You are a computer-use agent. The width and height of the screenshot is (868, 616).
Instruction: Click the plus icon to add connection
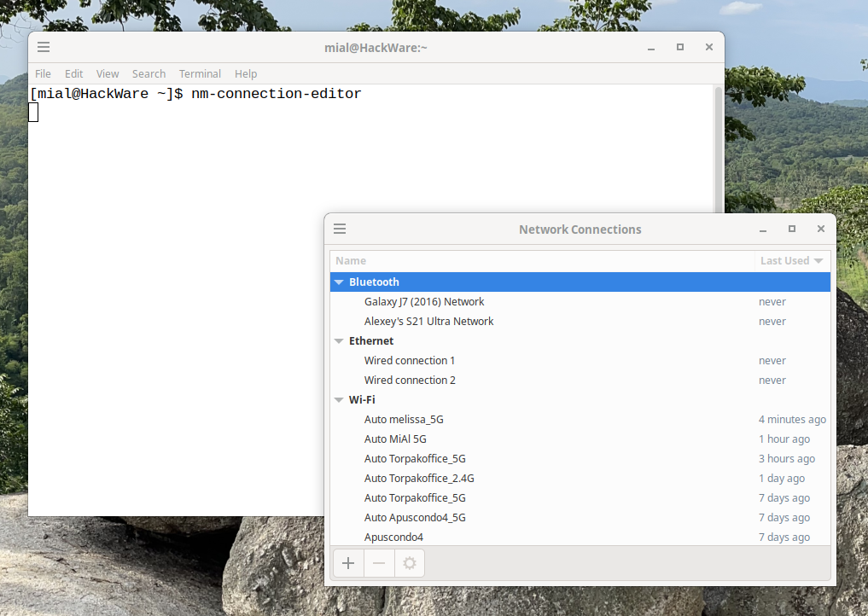click(348, 563)
